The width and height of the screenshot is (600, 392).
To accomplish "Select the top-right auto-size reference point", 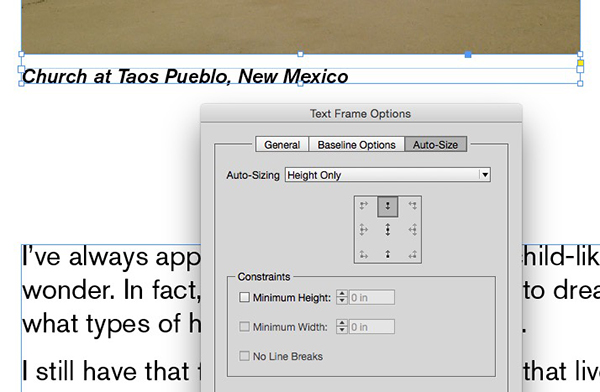I will [412, 206].
